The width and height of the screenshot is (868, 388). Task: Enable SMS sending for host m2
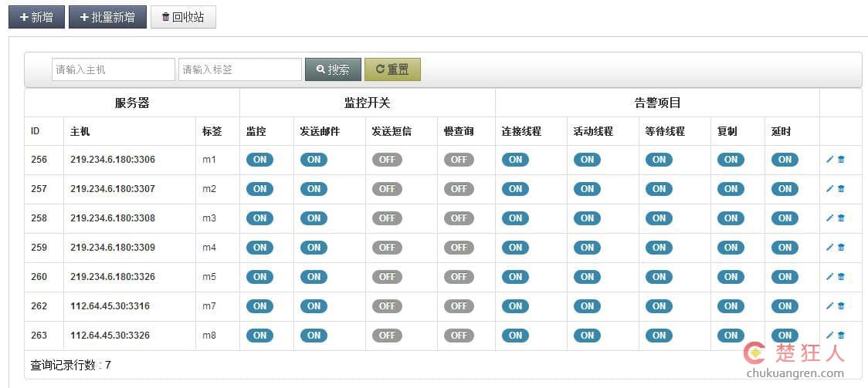[386, 189]
